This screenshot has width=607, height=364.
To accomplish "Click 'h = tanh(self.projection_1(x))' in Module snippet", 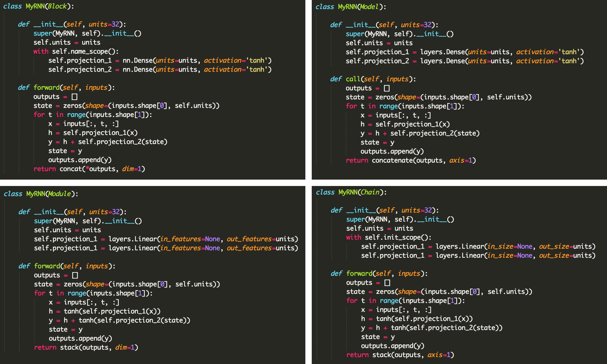I will (x=105, y=311).
